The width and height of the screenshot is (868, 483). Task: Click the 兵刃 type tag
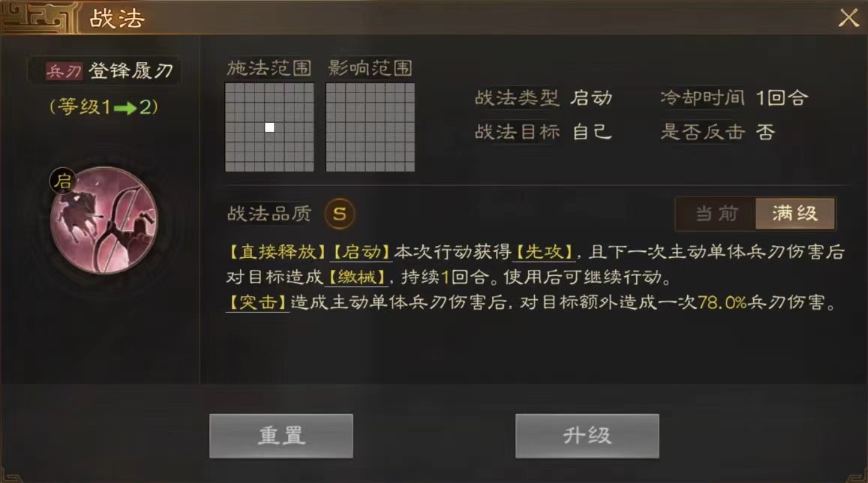click(64, 70)
